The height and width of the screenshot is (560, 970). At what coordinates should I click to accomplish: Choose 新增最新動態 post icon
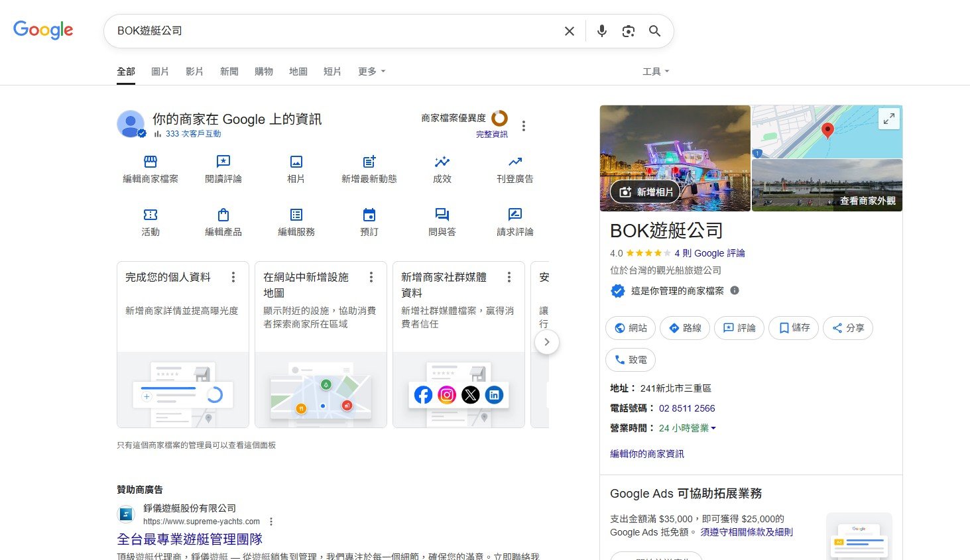click(x=369, y=162)
